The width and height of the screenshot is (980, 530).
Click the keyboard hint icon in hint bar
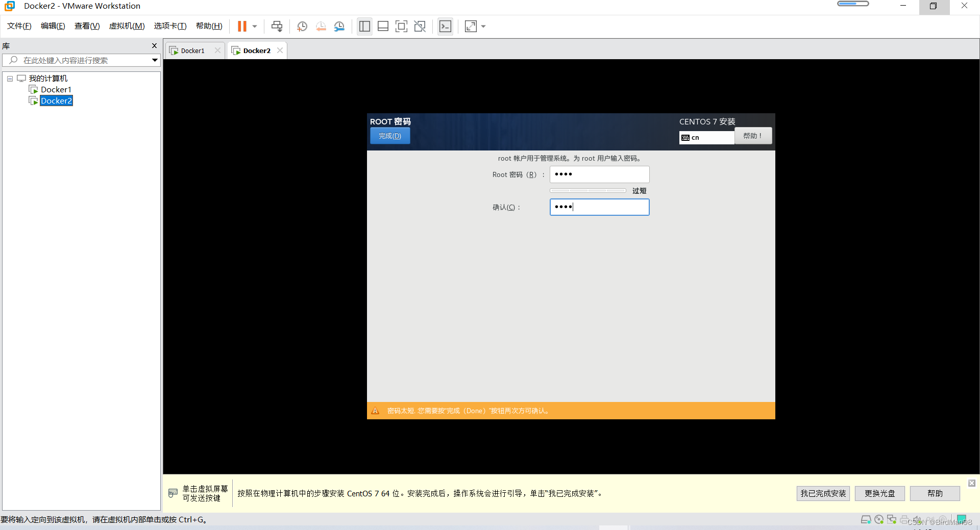(173, 493)
